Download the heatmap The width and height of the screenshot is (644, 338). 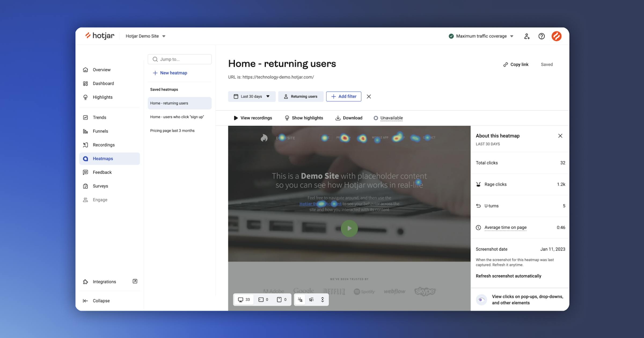349,118
